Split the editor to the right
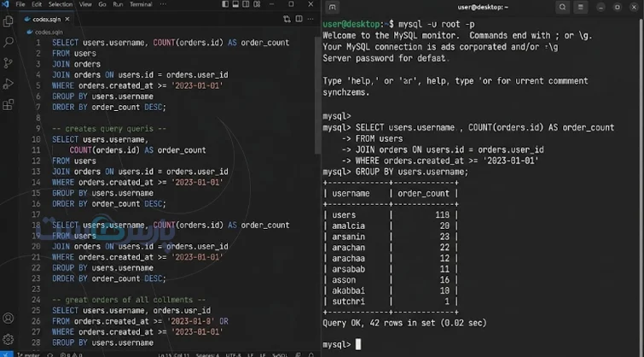The image size is (644, 357). pyautogui.click(x=299, y=20)
